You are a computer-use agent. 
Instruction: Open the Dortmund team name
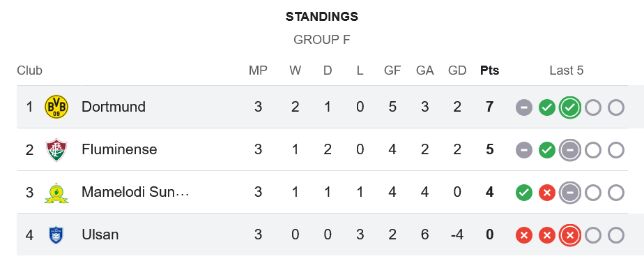tap(114, 107)
